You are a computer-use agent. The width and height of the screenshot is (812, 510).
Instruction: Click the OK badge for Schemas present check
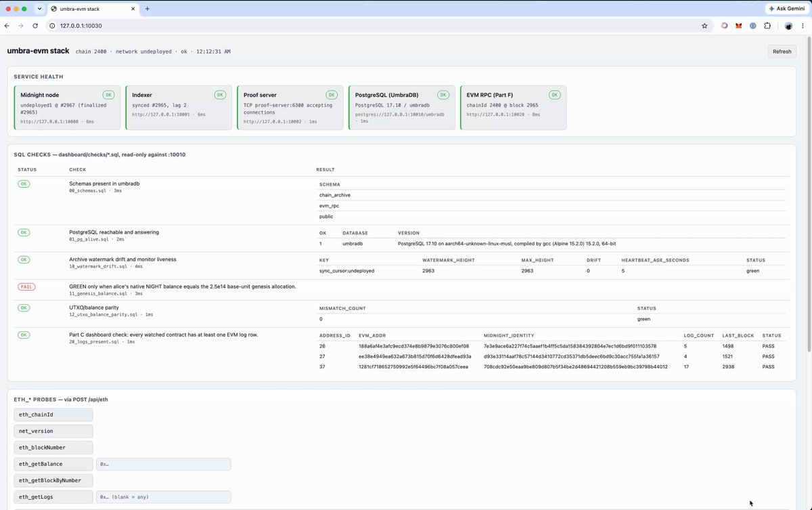point(24,184)
